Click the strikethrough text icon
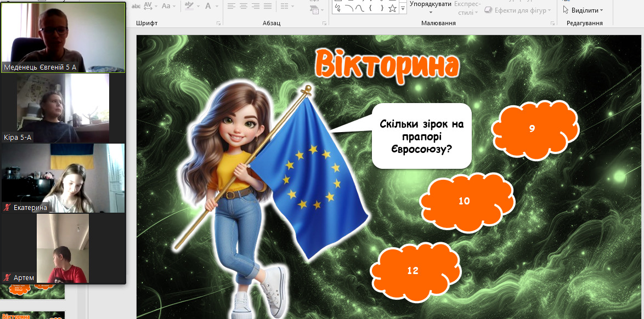 click(136, 6)
